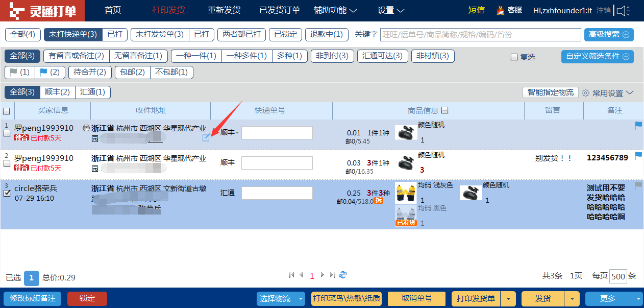644x308 pixels.
Task: Click the gray flag on circle骆荣兵 row
Action: click(638, 185)
